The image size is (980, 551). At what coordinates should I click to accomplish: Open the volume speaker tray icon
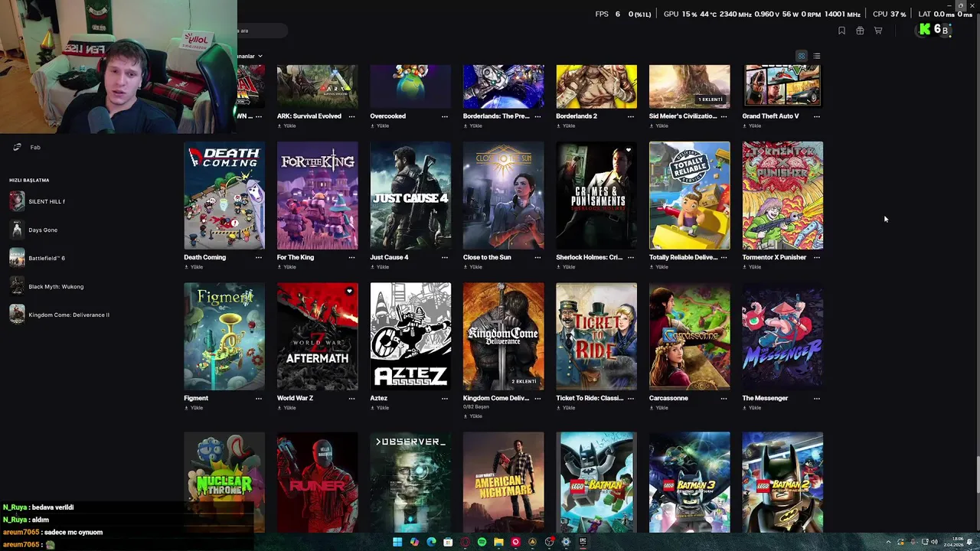coord(934,542)
